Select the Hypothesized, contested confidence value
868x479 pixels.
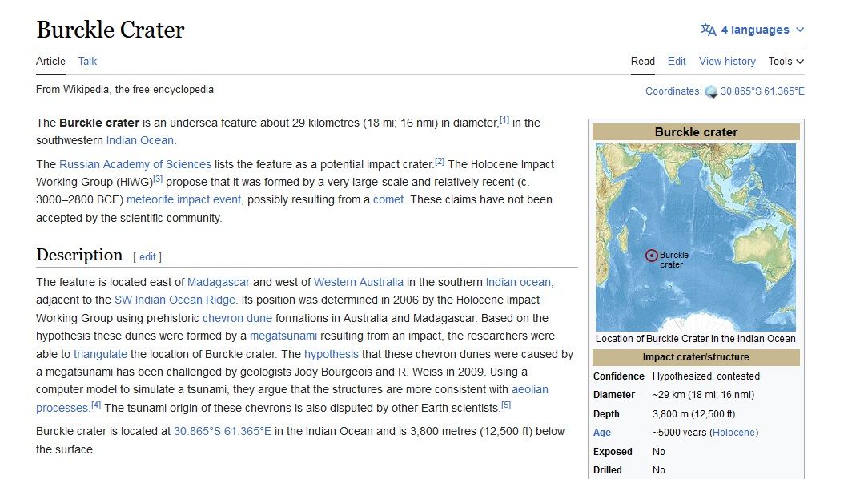[705, 376]
